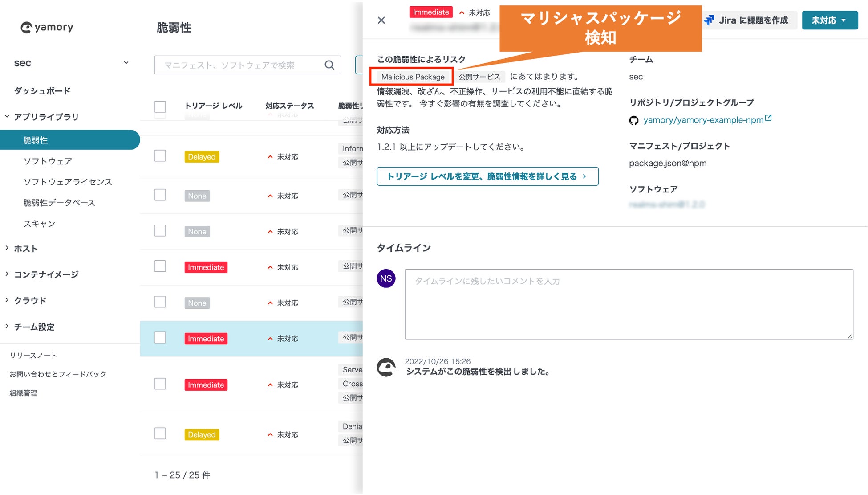The height and width of the screenshot is (495, 868).
Task: Click the red caret icon beside 未対応 in the highlighted row
Action: point(269,339)
